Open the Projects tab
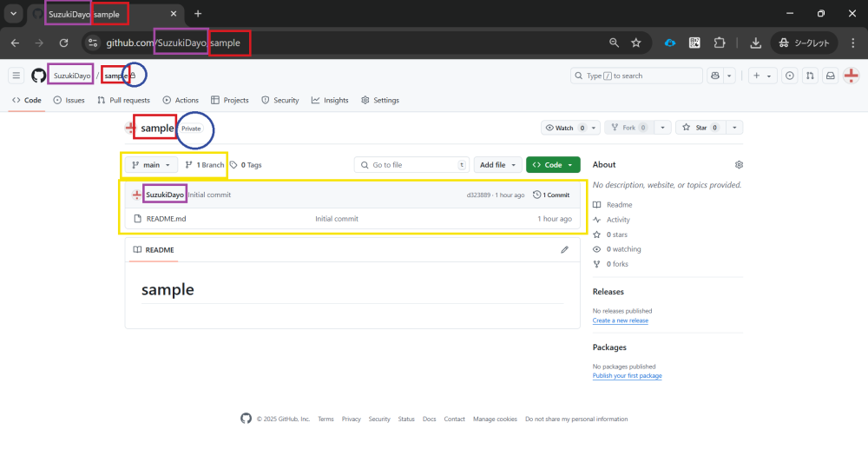This screenshot has height=456, width=868. click(230, 100)
